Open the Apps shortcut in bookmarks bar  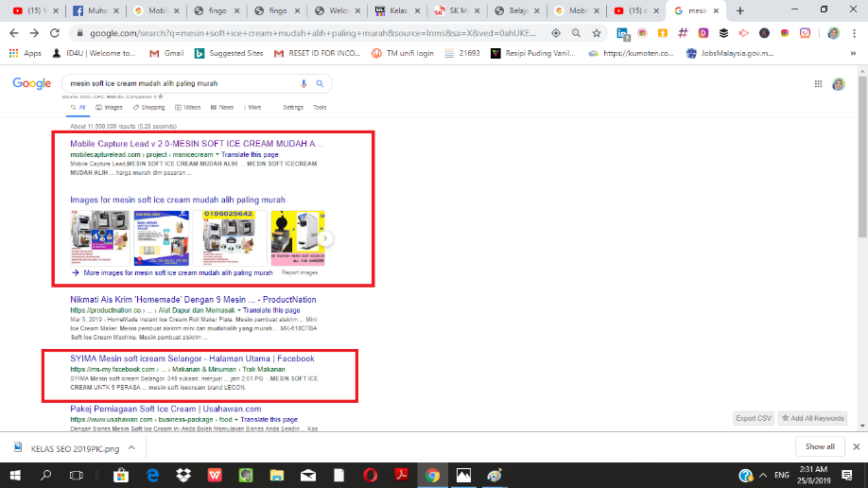(26, 53)
